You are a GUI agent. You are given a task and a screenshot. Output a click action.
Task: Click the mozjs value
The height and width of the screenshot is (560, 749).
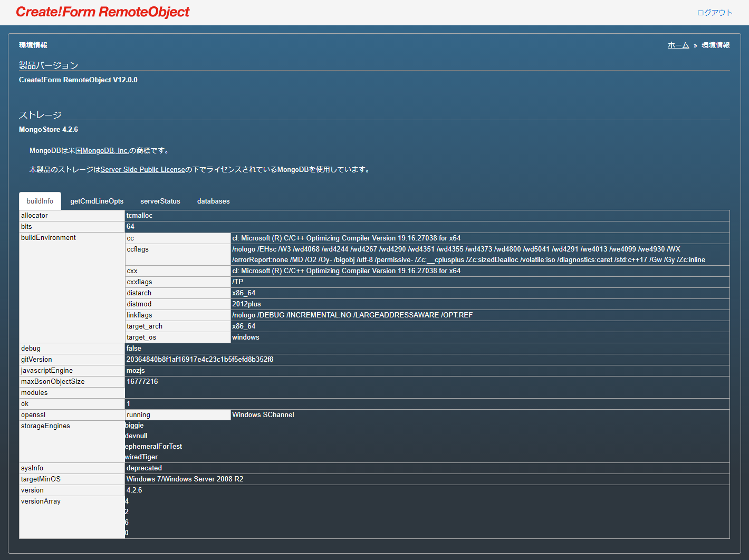[x=427, y=371]
